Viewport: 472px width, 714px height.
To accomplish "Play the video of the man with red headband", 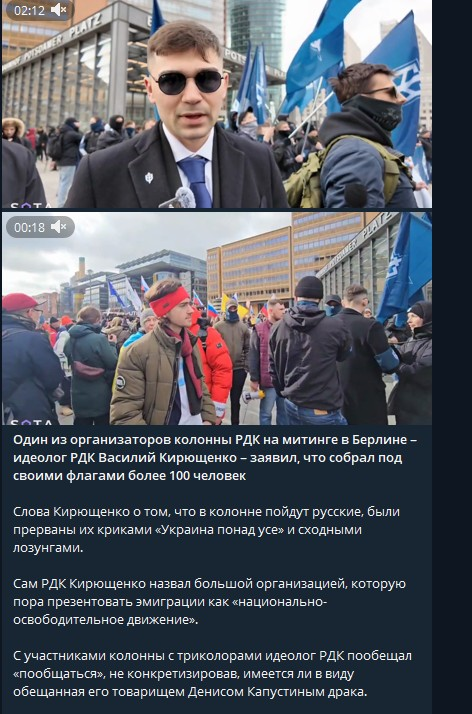I will [217, 319].
